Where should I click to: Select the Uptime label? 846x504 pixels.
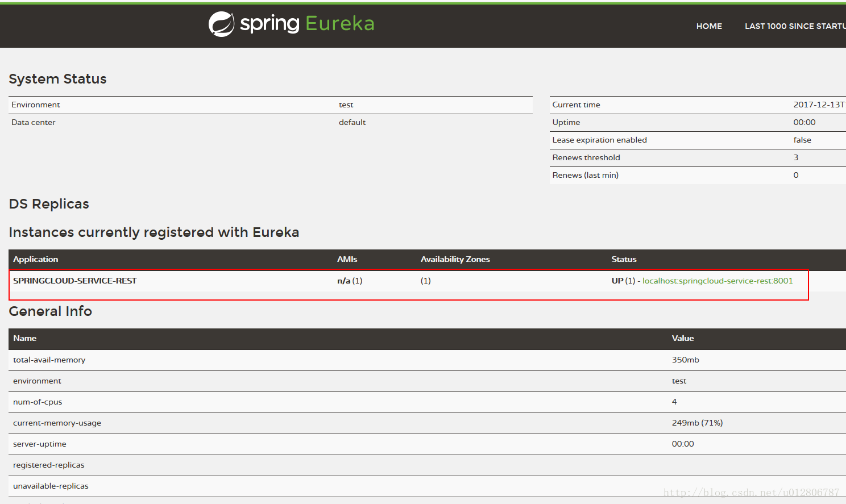[566, 122]
